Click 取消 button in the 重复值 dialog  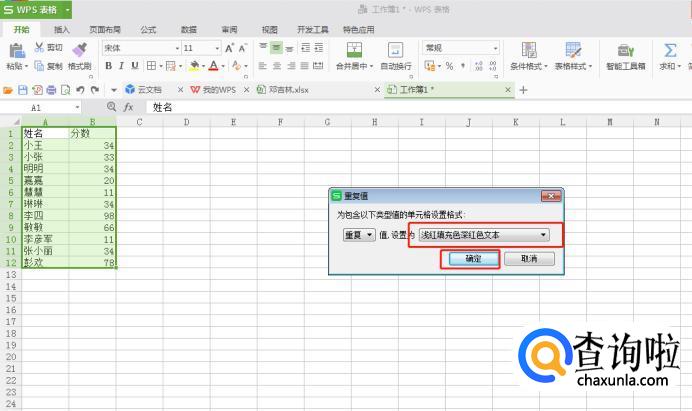[529, 259]
